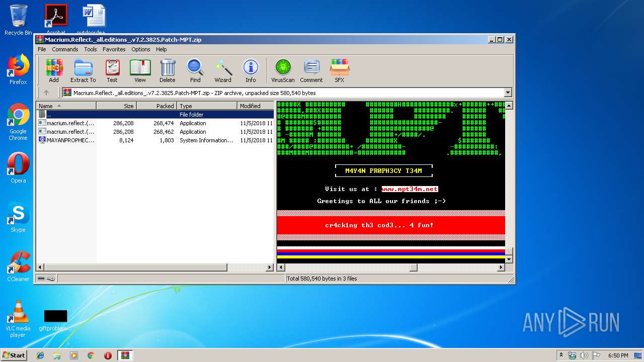Open the File menu
644x362 pixels.
tap(42, 49)
